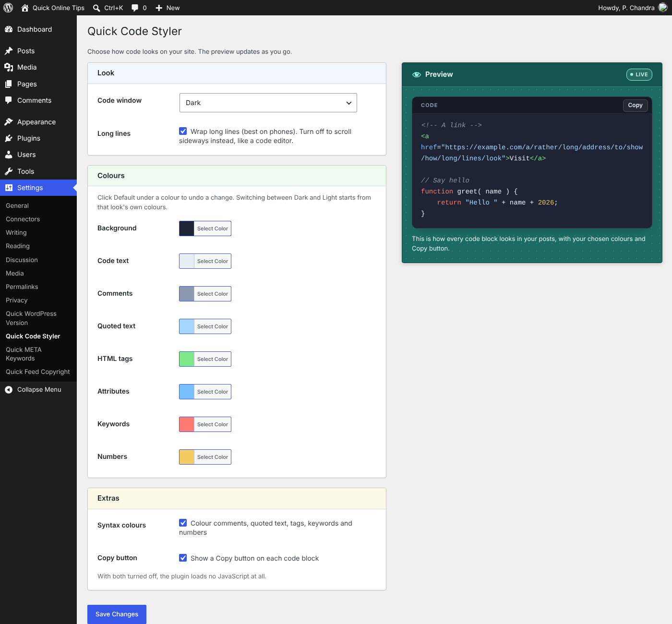Screen dimensions: 672x624
Task: Open Quick Feed Copyright settings
Action: [x=38, y=372]
